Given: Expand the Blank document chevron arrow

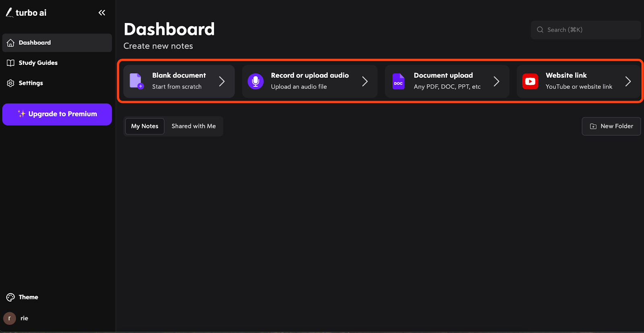Looking at the screenshot, I should [x=222, y=81].
